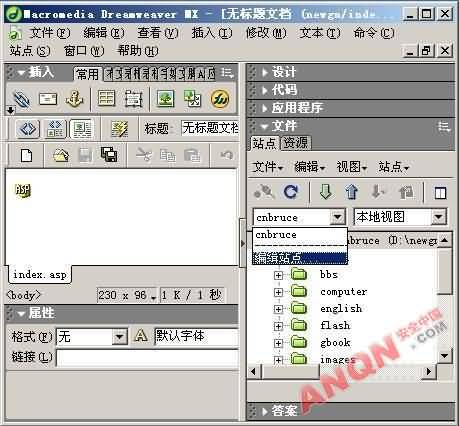Screen dimensions: 459x426
Task: Open the 本地视图 view dropdown
Action: point(439,217)
